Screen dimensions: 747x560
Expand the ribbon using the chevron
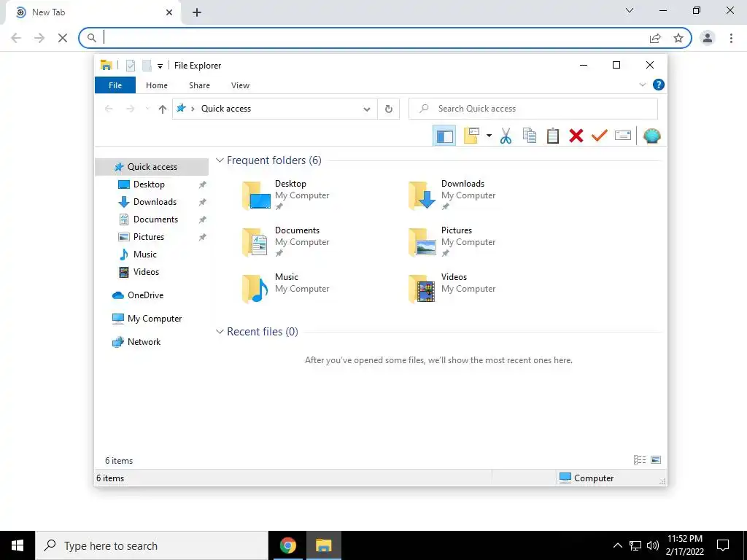(642, 85)
